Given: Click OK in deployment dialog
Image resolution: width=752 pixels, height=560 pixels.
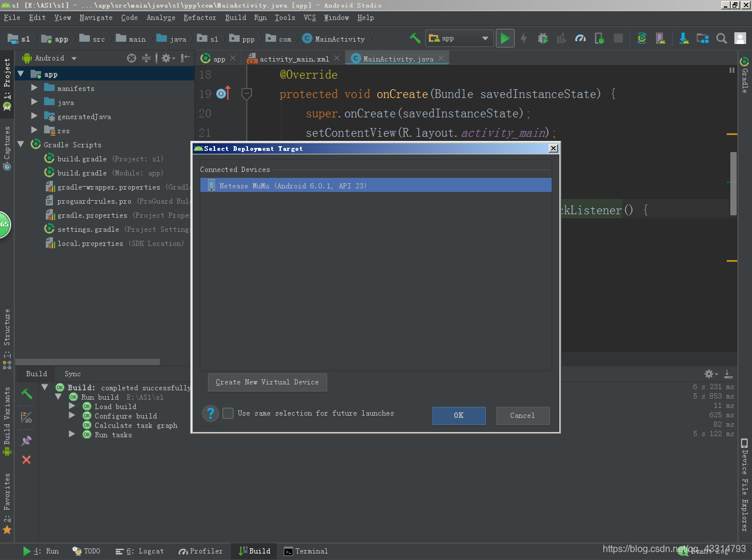Looking at the screenshot, I should tap(459, 416).
